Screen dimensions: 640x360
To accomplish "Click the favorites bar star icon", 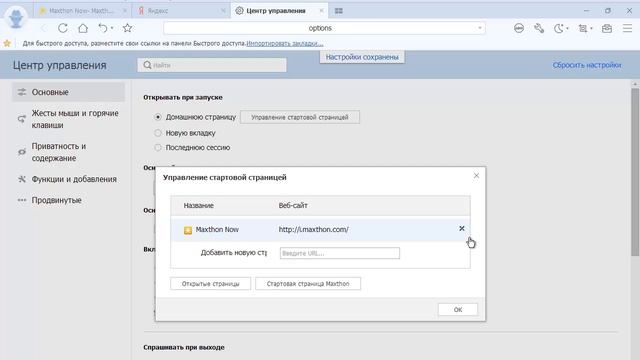I will pos(7,43).
